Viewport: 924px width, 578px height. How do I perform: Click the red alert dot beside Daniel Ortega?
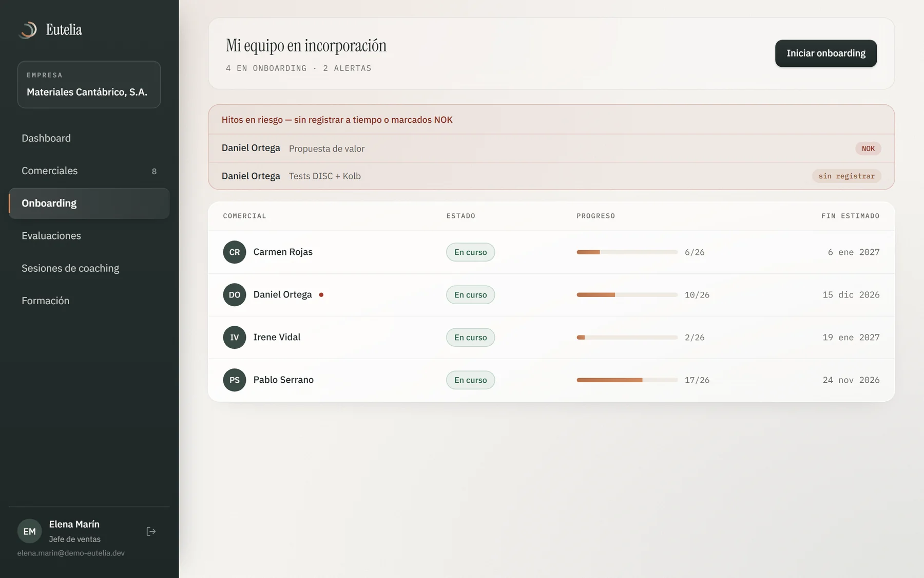click(321, 295)
